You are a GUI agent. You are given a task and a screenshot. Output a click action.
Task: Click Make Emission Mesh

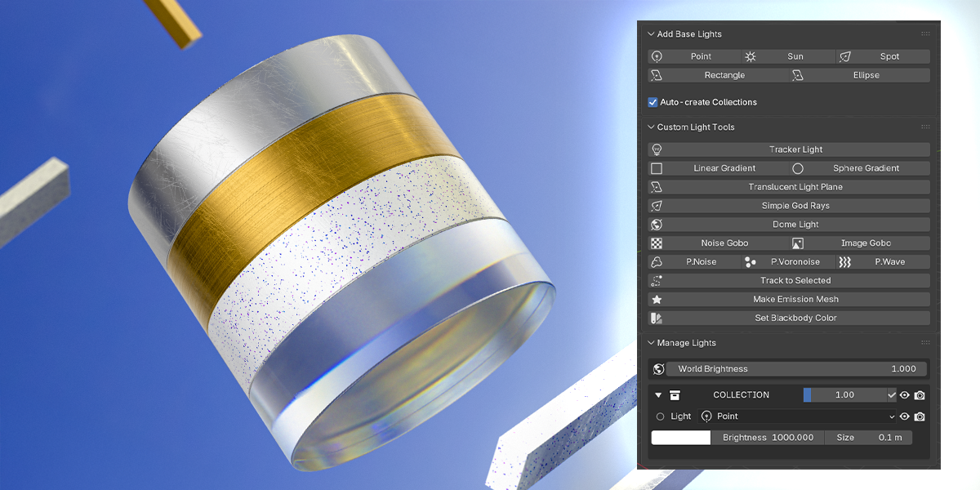(x=789, y=300)
